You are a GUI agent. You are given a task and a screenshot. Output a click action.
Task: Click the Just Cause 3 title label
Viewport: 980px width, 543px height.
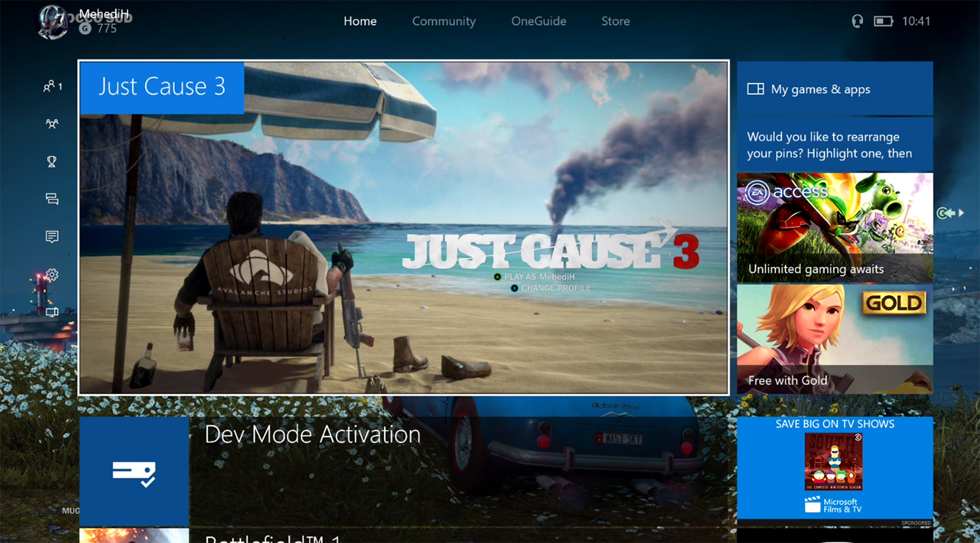[162, 87]
